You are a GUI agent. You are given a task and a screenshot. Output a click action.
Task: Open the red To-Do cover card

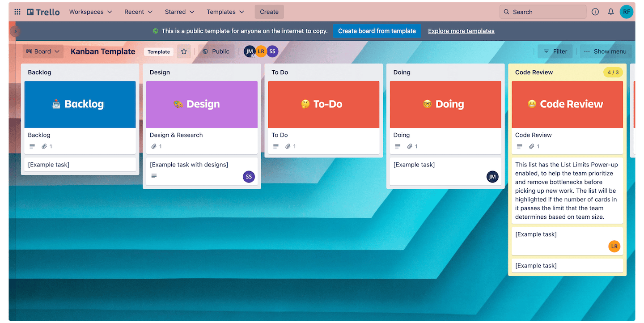pos(324,117)
